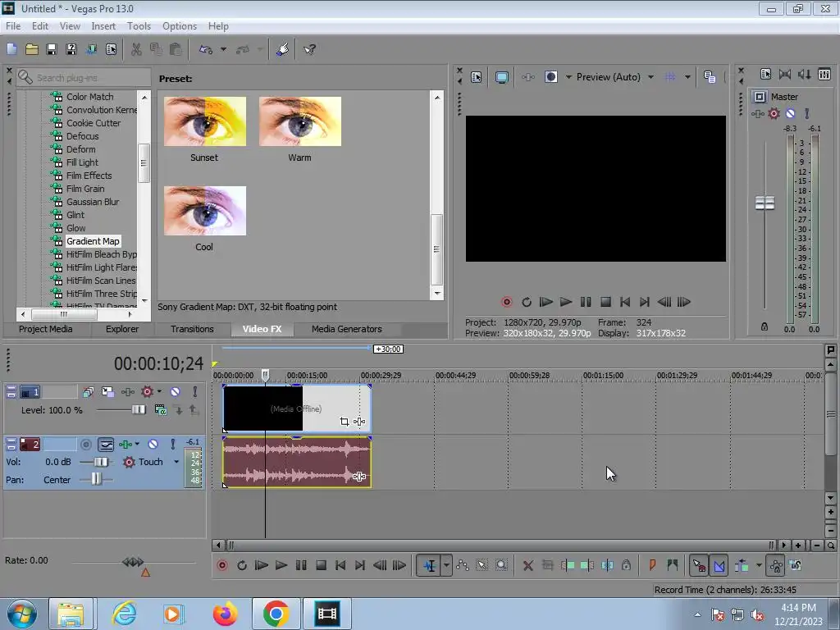
Task: Click Record button under the preview window
Action: [x=506, y=302]
